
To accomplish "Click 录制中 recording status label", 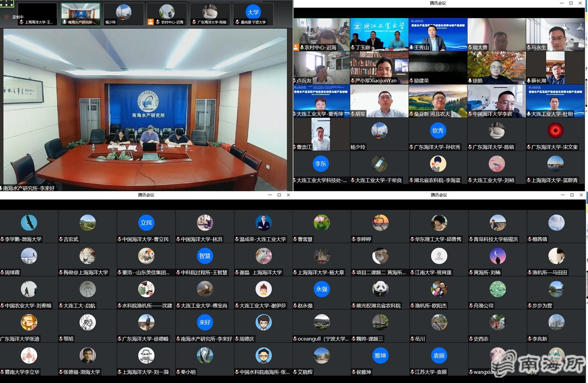I will pyautogui.click(x=18, y=17).
